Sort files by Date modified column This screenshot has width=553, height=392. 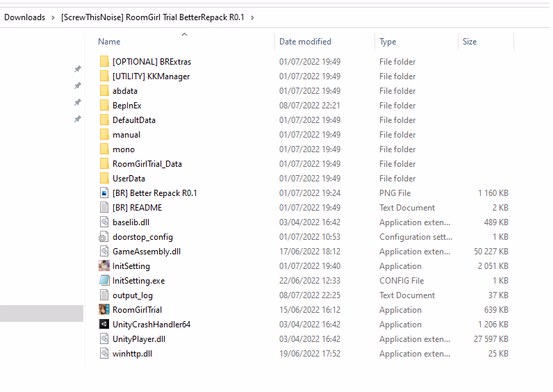click(305, 42)
